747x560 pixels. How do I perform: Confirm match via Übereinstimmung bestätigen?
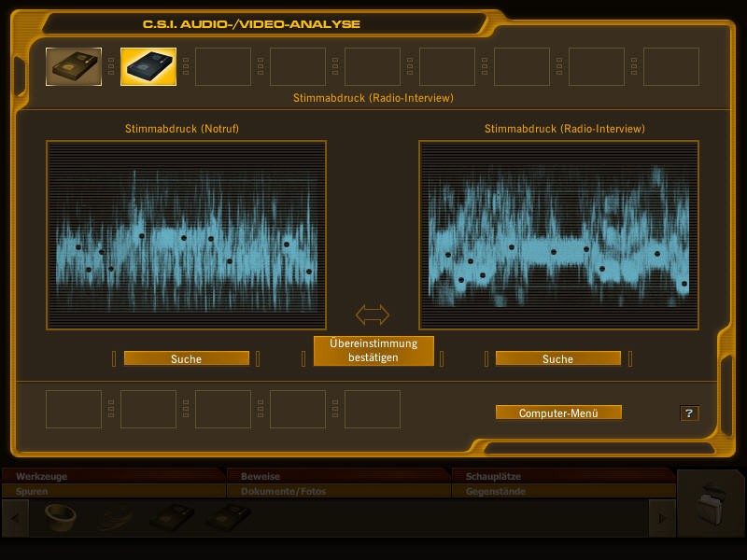coord(373,351)
